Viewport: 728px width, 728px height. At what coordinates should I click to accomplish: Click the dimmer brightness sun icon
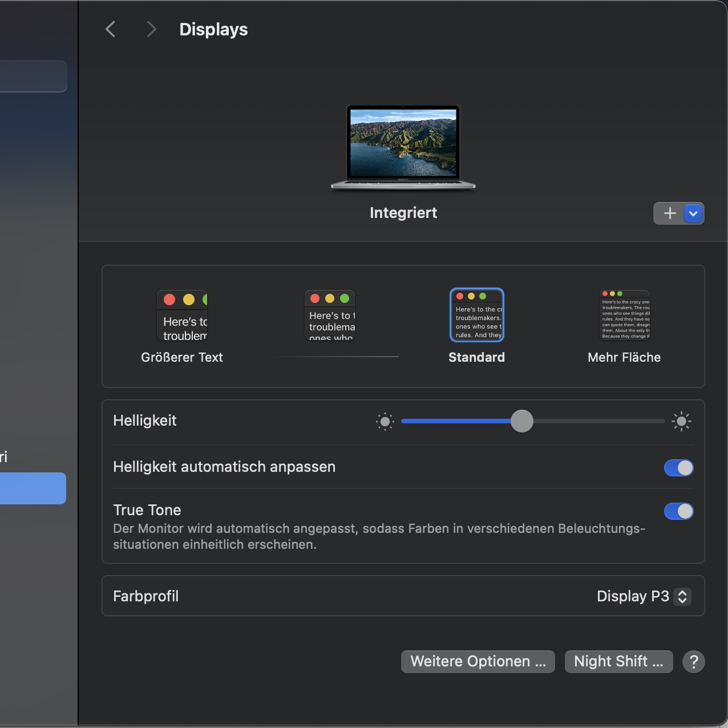(385, 422)
